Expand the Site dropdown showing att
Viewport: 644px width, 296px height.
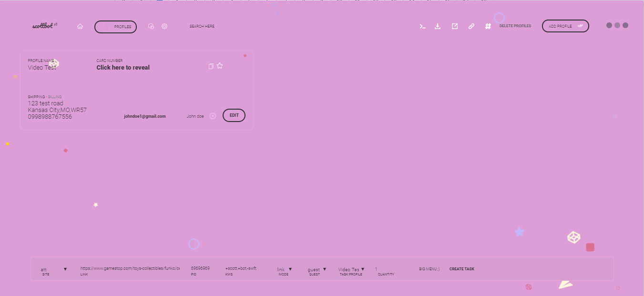pyautogui.click(x=65, y=269)
